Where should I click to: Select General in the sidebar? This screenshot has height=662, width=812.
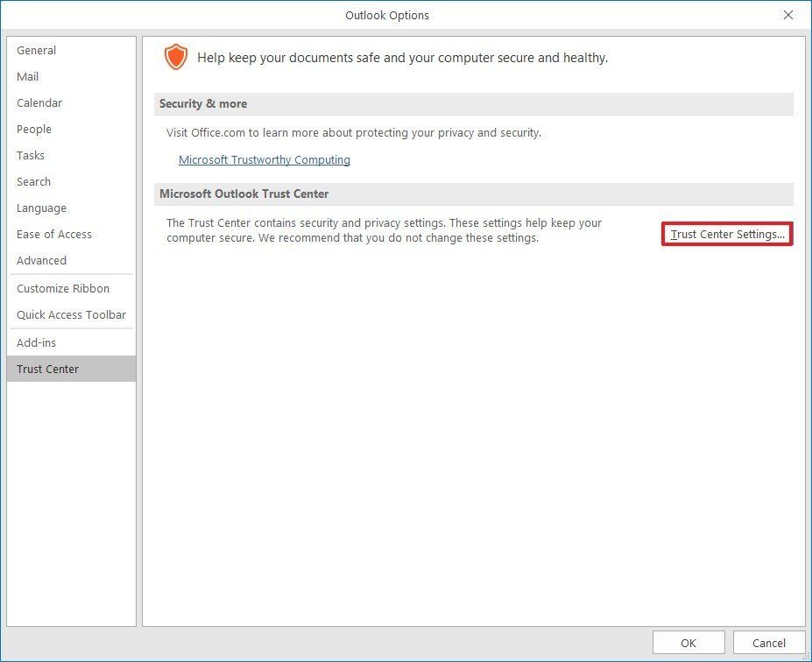[36, 50]
